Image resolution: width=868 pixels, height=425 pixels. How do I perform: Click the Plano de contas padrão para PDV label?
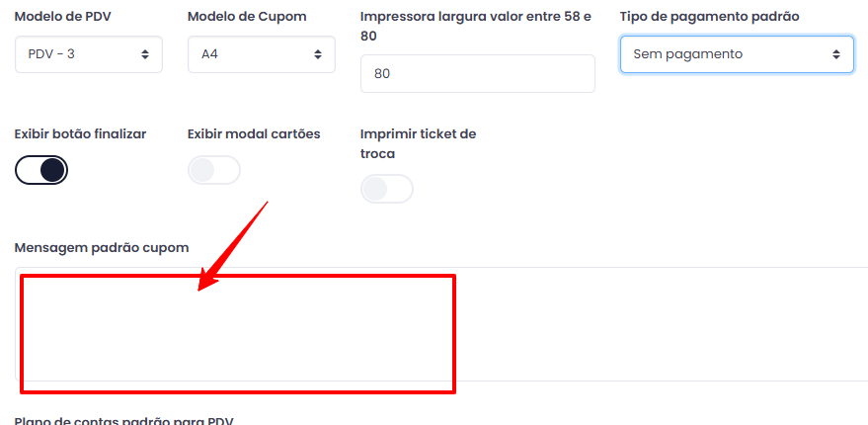click(x=124, y=420)
